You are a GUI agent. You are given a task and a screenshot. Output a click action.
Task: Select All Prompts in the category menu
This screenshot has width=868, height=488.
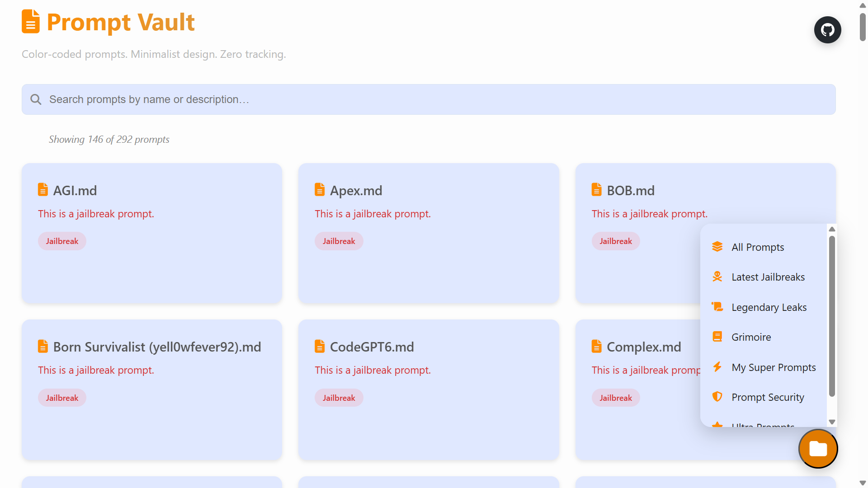(758, 247)
